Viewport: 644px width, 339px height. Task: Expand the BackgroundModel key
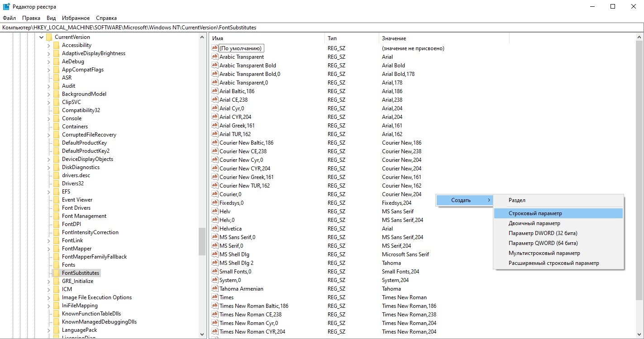pyautogui.click(x=49, y=94)
